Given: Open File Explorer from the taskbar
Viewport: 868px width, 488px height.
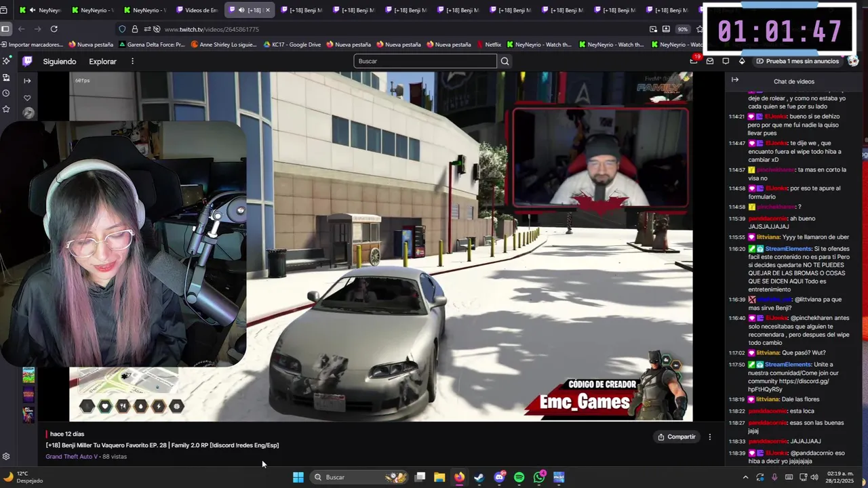Looking at the screenshot, I should coord(439,477).
